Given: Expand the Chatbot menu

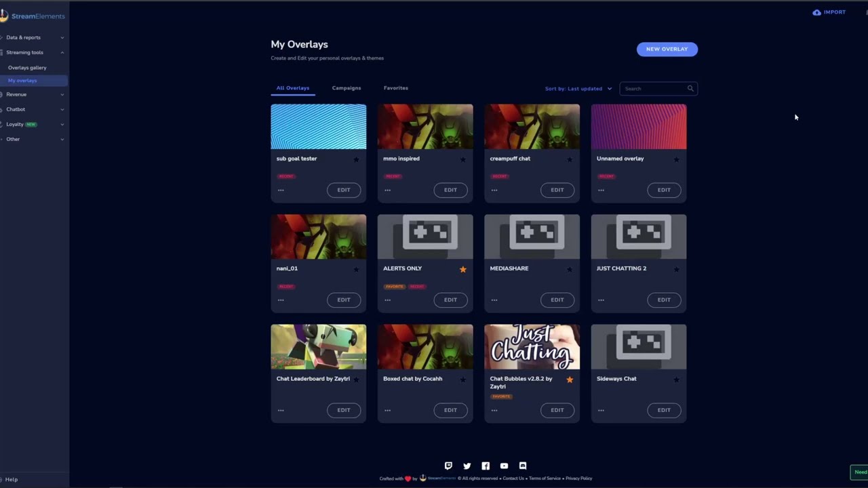Looking at the screenshot, I should (x=33, y=109).
